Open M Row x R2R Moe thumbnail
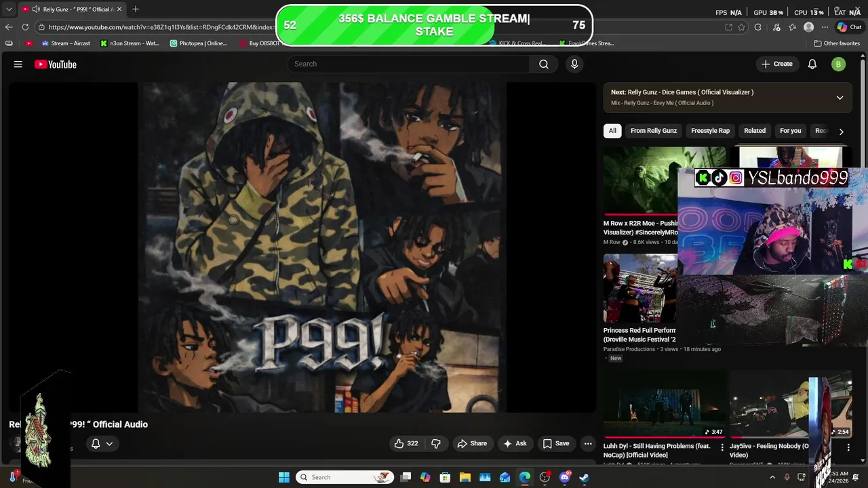The height and width of the screenshot is (488, 868). click(640, 180)
